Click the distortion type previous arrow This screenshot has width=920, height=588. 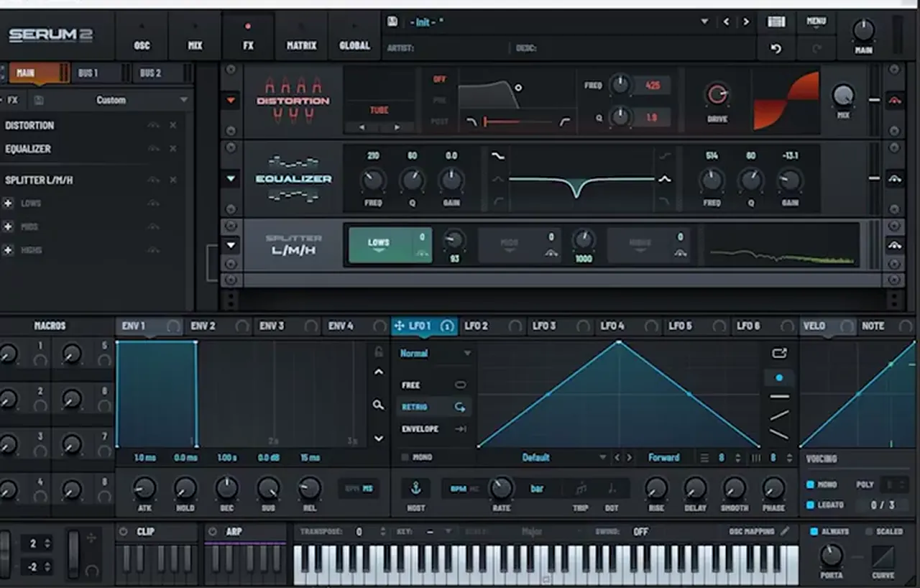362,127
